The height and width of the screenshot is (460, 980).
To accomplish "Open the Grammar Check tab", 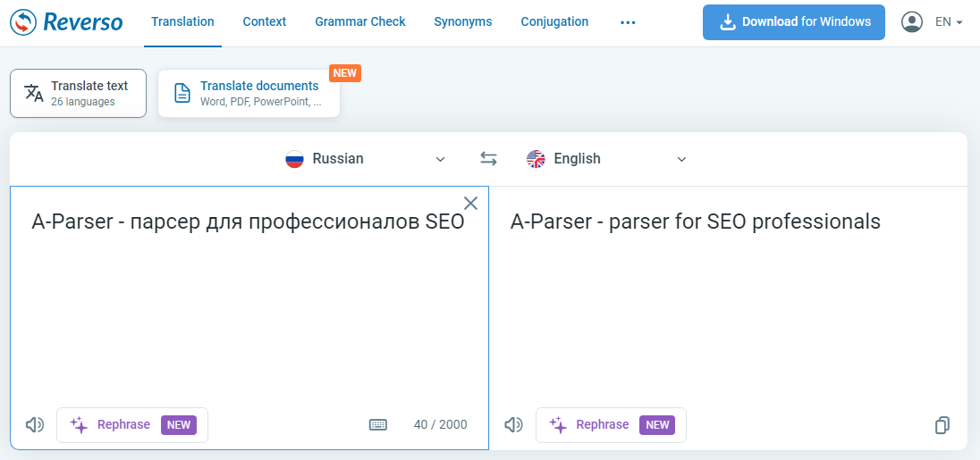I will coord(360,21).
